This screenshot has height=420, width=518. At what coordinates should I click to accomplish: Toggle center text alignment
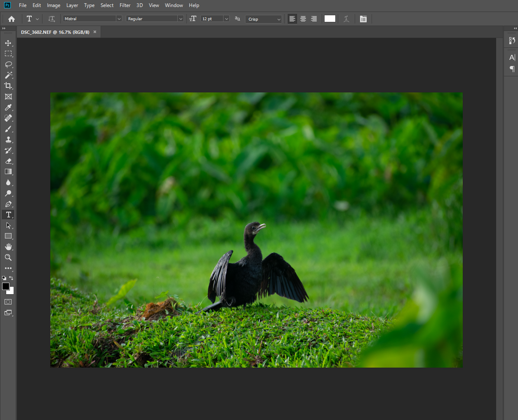point(303,19)
